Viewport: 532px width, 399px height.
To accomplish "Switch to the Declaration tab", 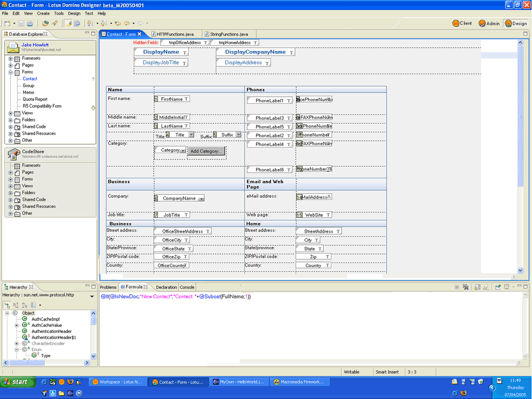I will coord(166,287).
